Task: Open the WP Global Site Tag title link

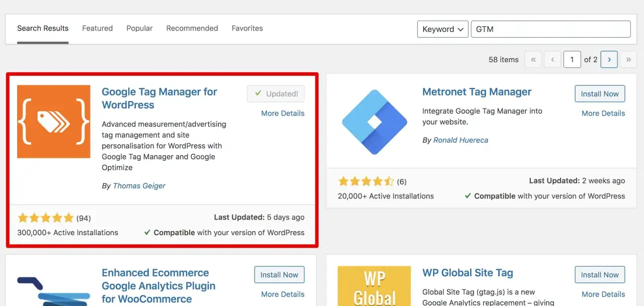Action: (x=467, y=273)
